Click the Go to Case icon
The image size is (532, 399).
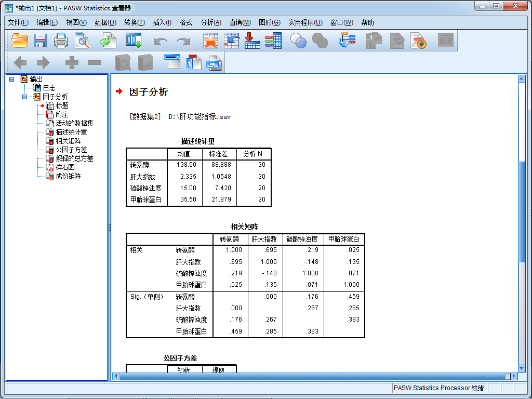(x=231, y=41)
